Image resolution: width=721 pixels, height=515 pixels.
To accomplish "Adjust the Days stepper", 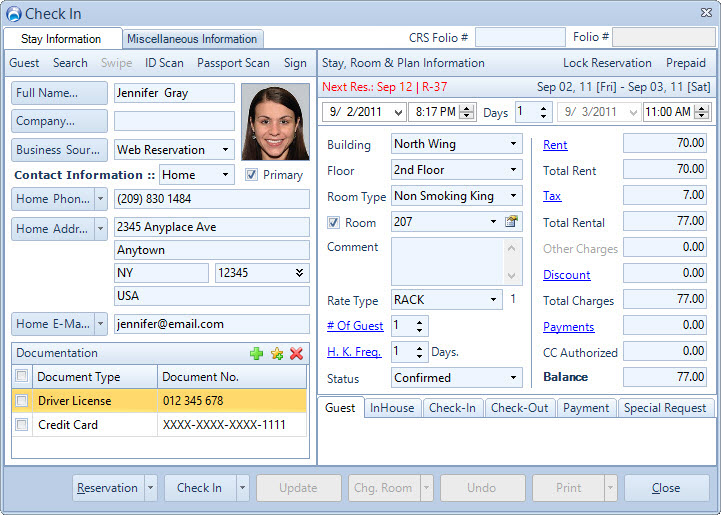I will coord(543,112).
